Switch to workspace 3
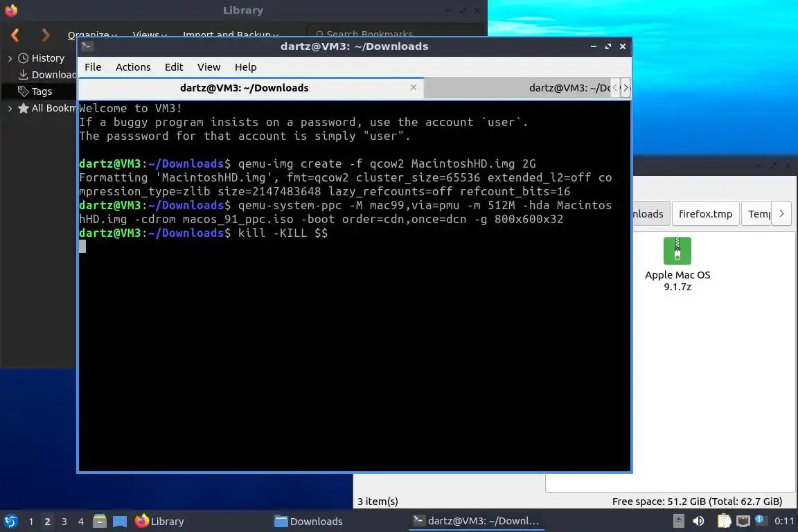The image size is (798, 532). coord(64,522)
